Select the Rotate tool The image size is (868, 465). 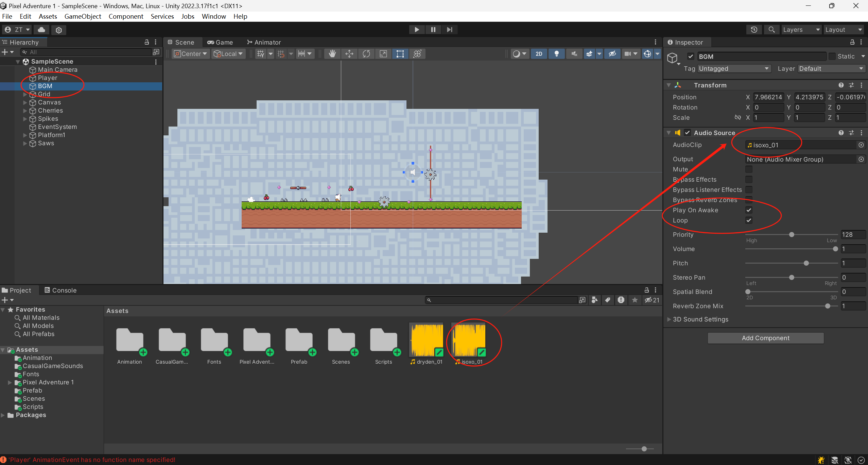[366, 54]
